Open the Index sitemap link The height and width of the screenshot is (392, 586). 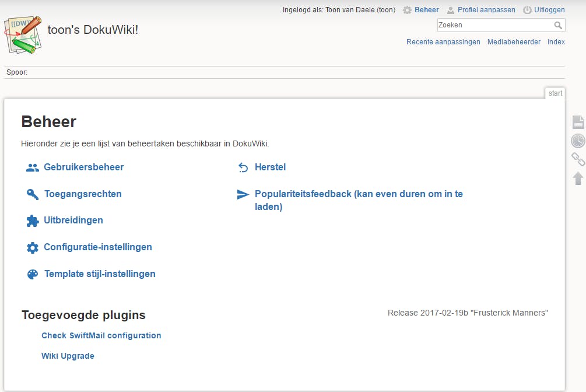[556, 42]
